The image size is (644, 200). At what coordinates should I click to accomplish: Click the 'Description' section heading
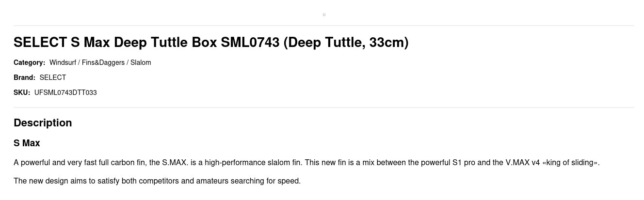pos(43,123)
